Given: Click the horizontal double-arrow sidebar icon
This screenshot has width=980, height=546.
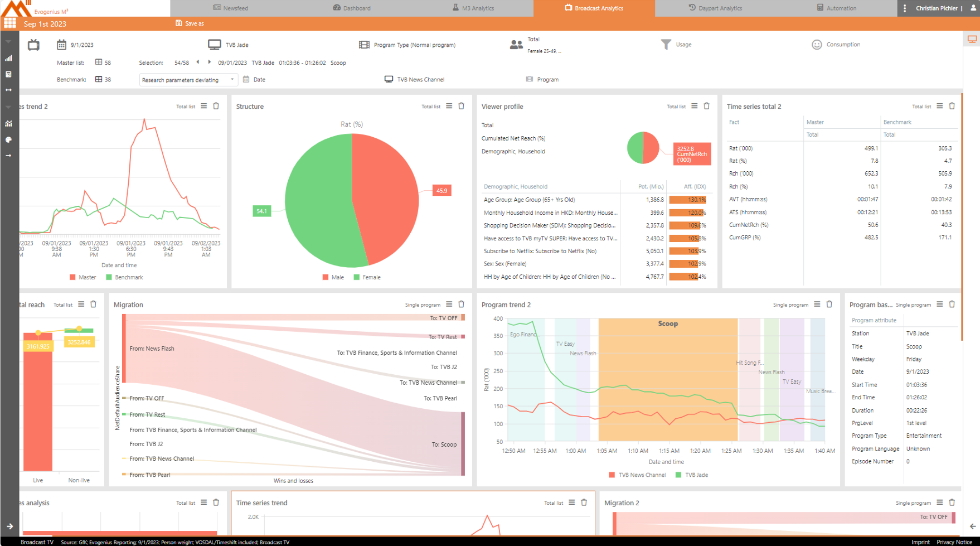Looking at the screenshot, I should click(8, 90).
